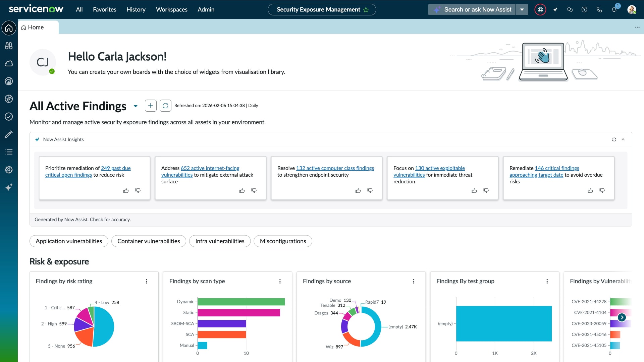Click the help question mark icon
This screenshot has height=362, width=644.
pyautogui.click(x=584, y=9)
